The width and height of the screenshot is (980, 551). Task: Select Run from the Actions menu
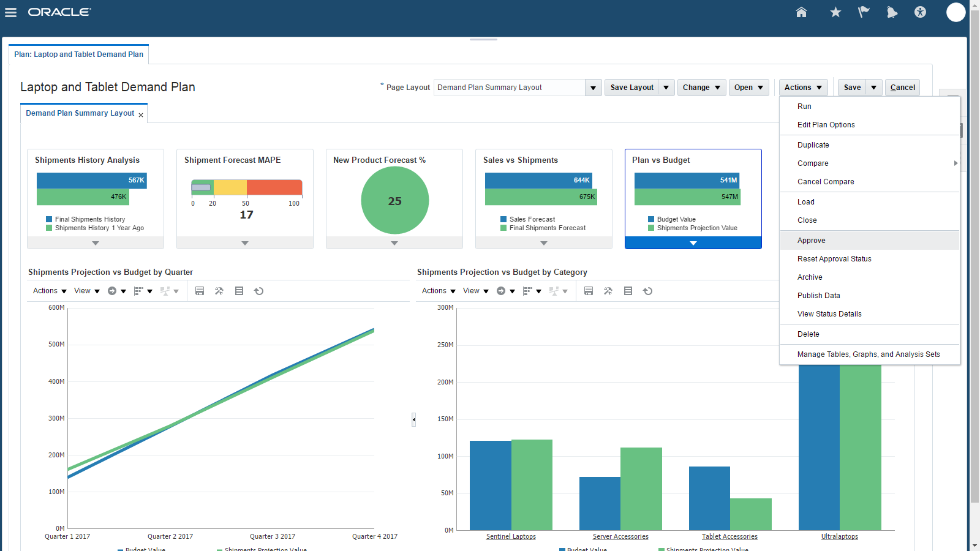870,107
